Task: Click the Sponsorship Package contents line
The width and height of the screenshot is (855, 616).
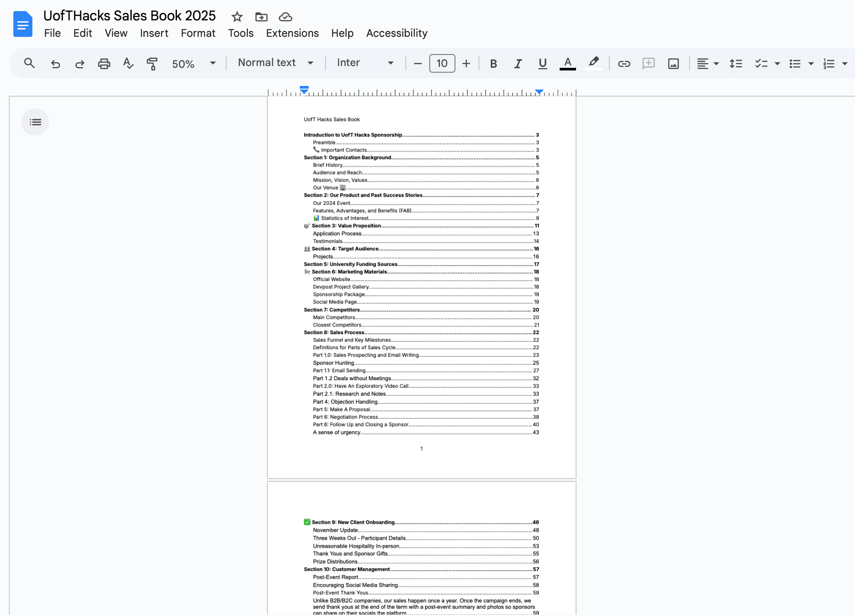Action: click(x=426, y=294)
